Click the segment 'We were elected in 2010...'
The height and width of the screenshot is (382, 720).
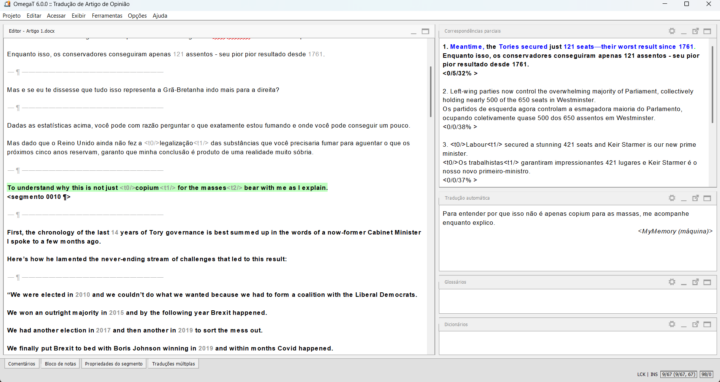[x=212, y=295]
